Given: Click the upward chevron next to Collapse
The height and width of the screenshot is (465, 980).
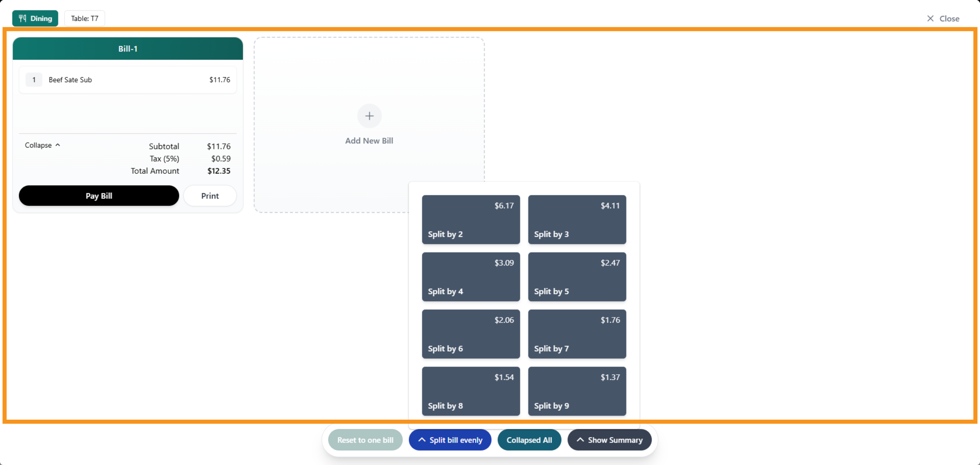Looking at the screenshot, I should click(57, 145).
